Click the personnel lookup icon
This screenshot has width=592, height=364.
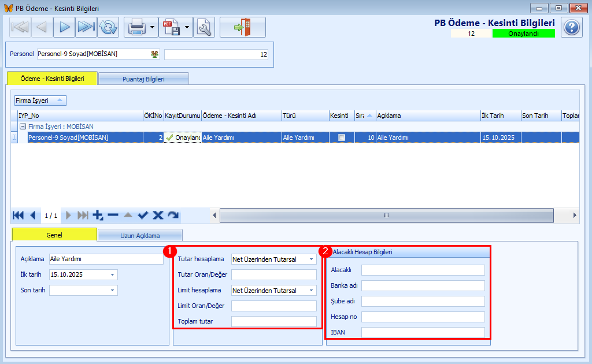click(154, 54)
